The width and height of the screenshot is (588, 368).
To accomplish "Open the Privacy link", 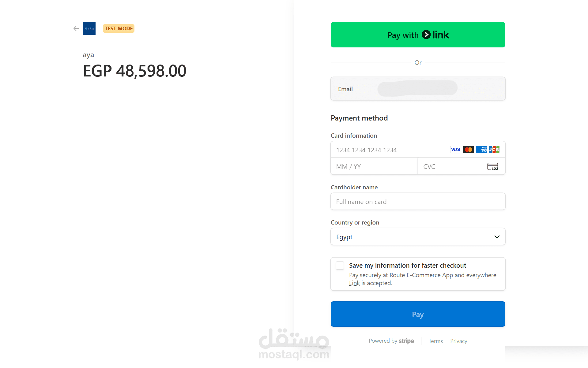I will 458,341.
